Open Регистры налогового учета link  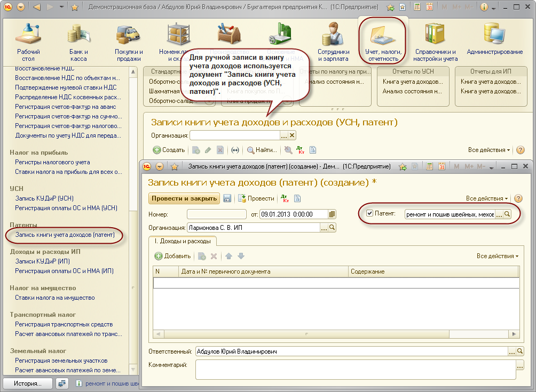click(53, 162)
